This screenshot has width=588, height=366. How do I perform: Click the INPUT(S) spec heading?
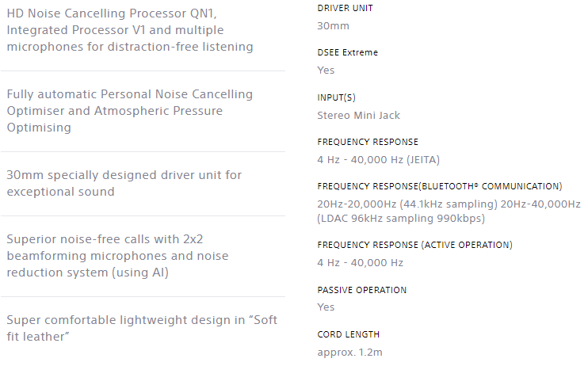pos(336,97)
